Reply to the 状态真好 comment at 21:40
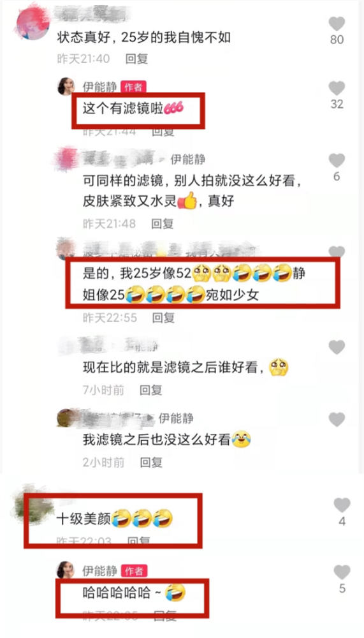The width and height of the screenshot is (364, 638). (x=136, y=59)
